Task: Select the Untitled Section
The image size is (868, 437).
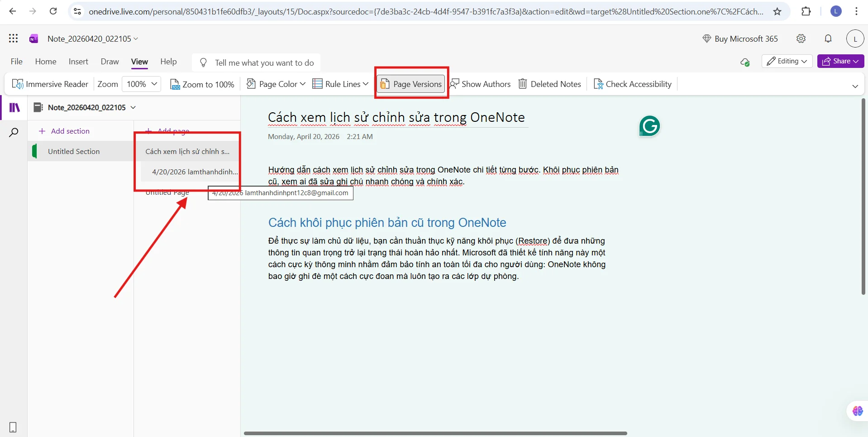Action: coord(81,151)
